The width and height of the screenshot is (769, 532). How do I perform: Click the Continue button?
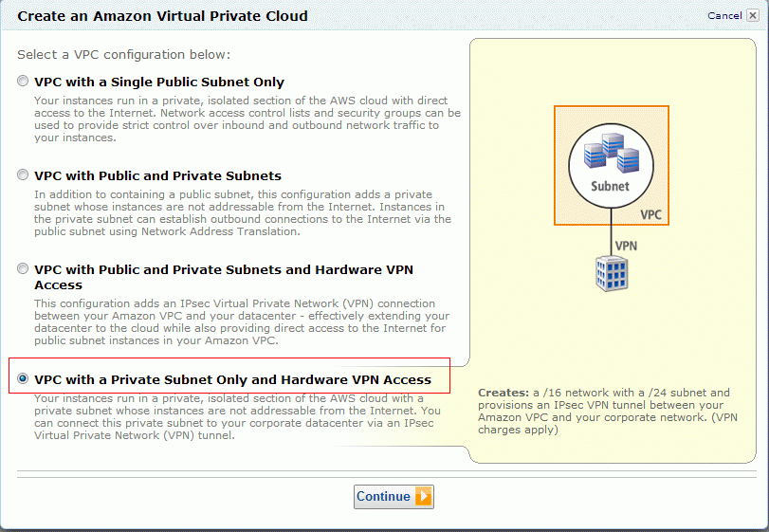pos(394,497)
